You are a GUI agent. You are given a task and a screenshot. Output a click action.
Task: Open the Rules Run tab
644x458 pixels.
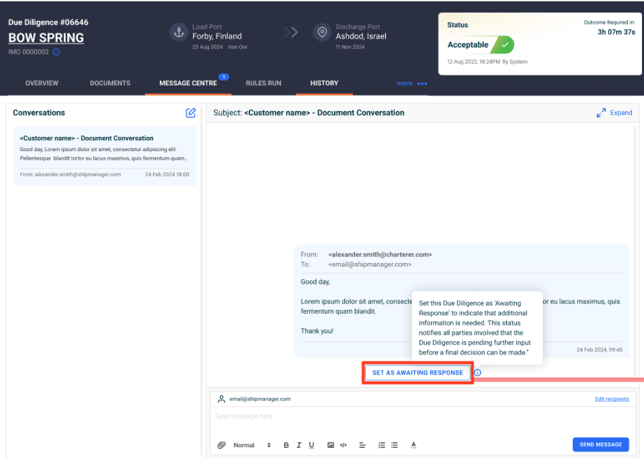click(x=263, y=83)
